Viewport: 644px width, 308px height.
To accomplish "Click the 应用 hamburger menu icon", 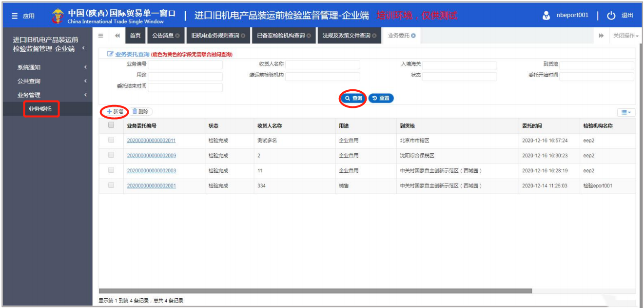I will 15,16.
